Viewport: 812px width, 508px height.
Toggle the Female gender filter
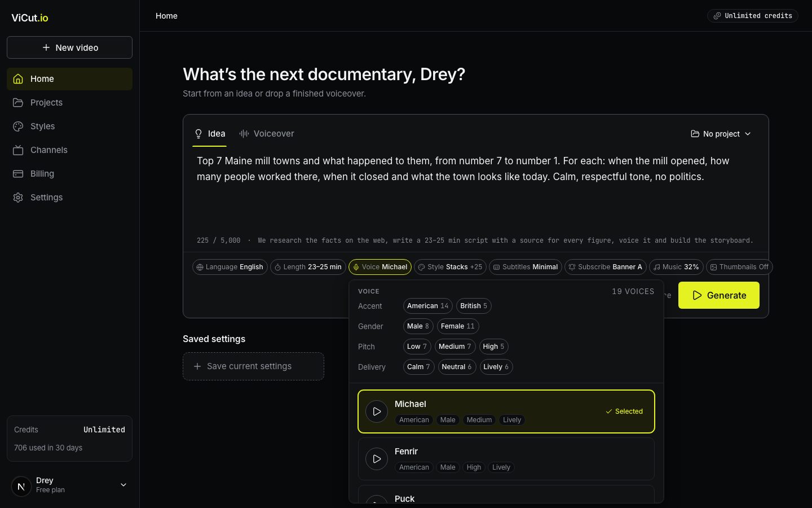click(x=457, y=326)
